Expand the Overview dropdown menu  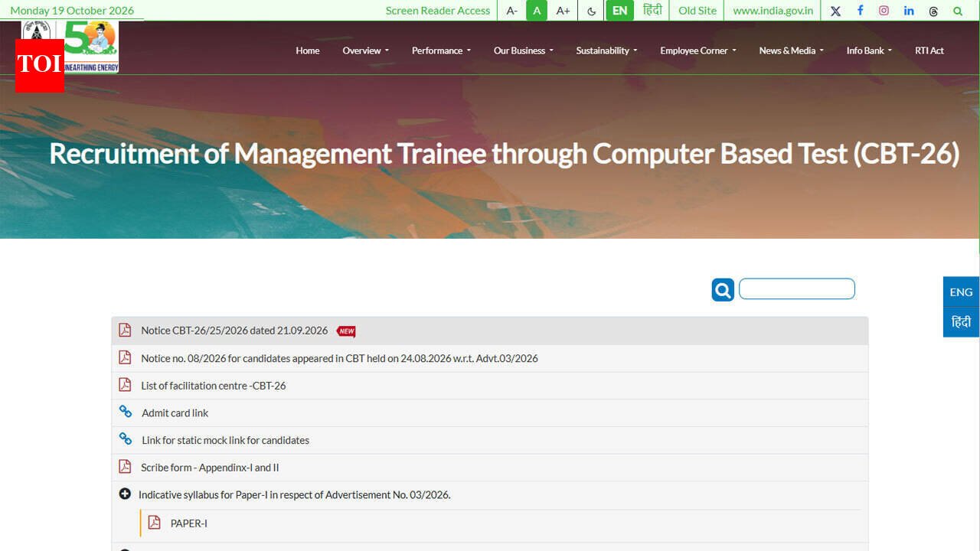point(365,51)
